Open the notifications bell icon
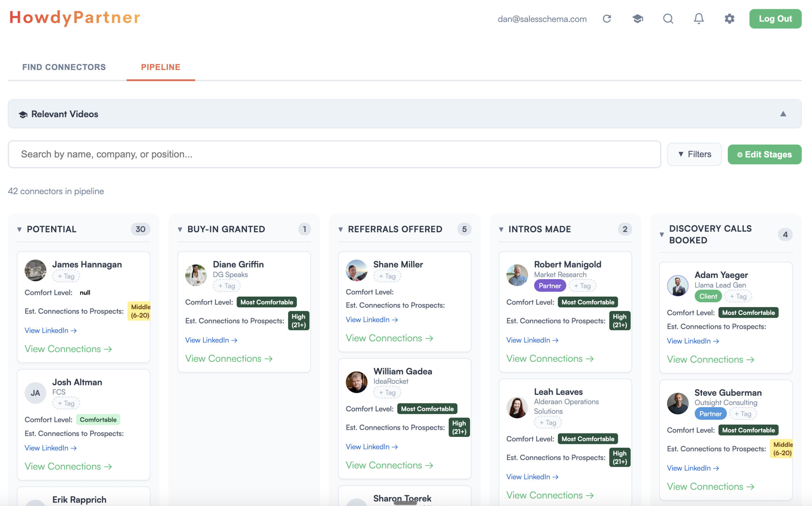Screen dimensions: 812x506 tap(698, 18)
